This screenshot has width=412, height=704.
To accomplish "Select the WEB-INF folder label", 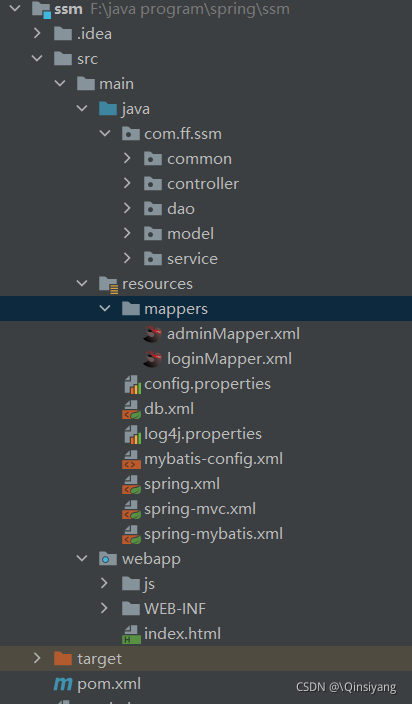I will click(175, 609).
